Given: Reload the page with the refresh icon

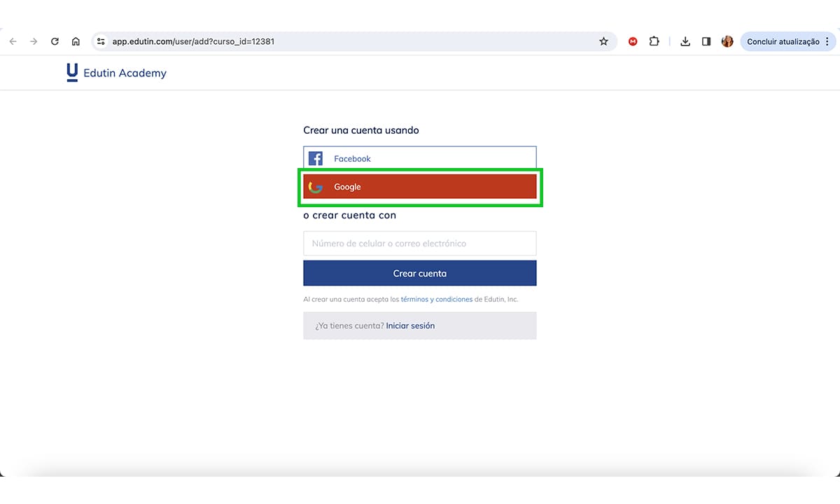Looking at the screenshot, I should [55, 41].
